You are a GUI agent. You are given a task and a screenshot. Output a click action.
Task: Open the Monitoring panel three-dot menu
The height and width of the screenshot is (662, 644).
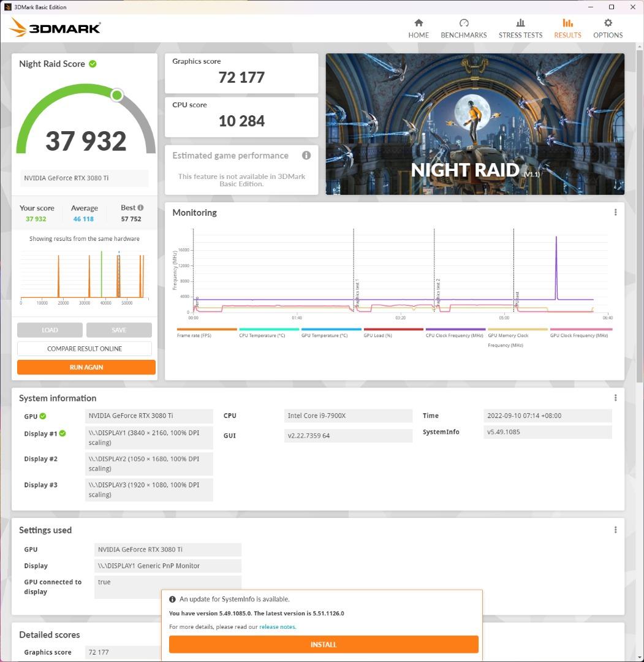(615, 213)
